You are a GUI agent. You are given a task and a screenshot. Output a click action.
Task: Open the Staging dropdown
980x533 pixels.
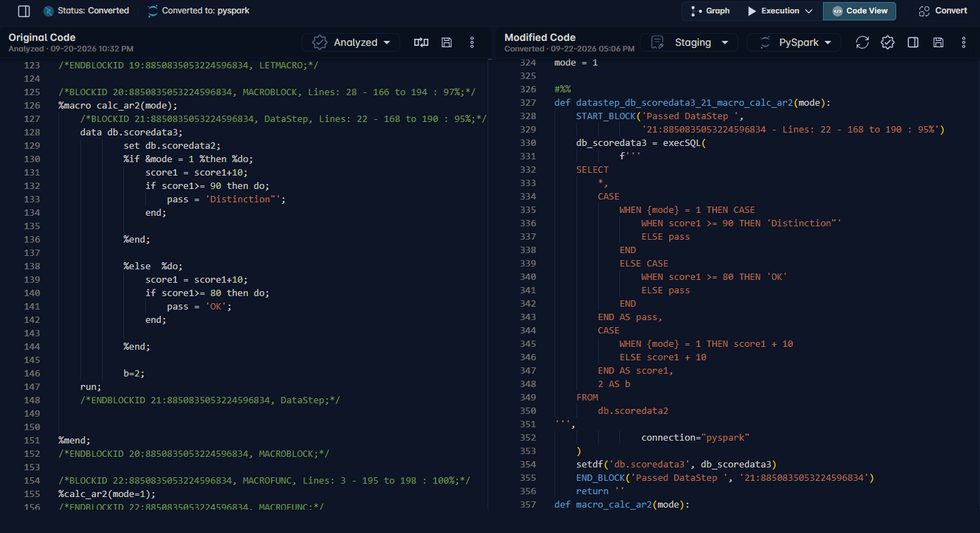tap(689, 42)
